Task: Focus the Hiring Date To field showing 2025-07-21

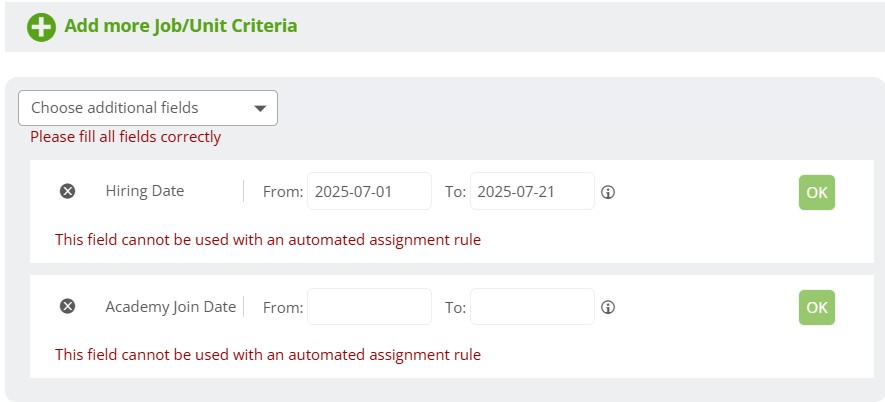Action: [x=532, y=191]
